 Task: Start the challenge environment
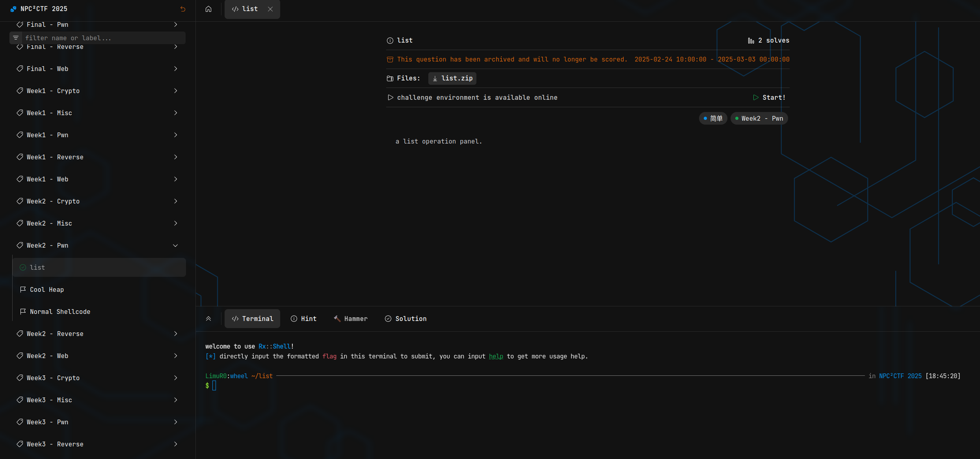tap(769, 97)
